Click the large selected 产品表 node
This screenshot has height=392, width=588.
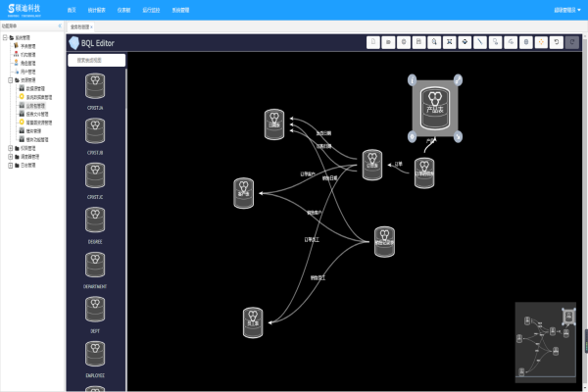pyautogui.click(x=435, y=108)
